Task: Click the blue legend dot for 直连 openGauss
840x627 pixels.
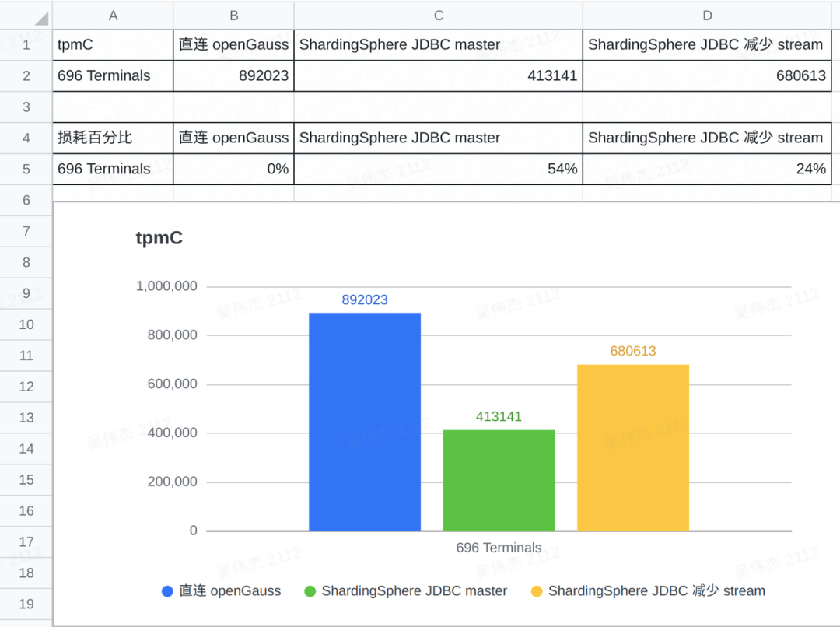Action: [167, 591]
